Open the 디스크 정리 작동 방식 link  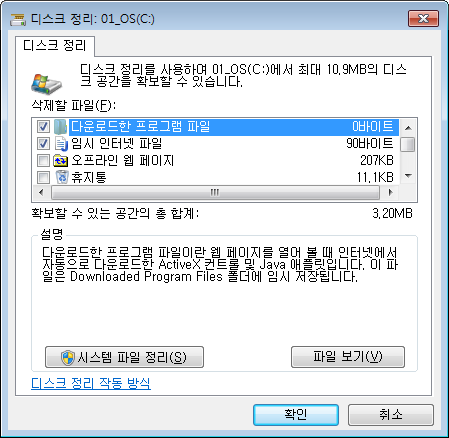tap(91, 383)
